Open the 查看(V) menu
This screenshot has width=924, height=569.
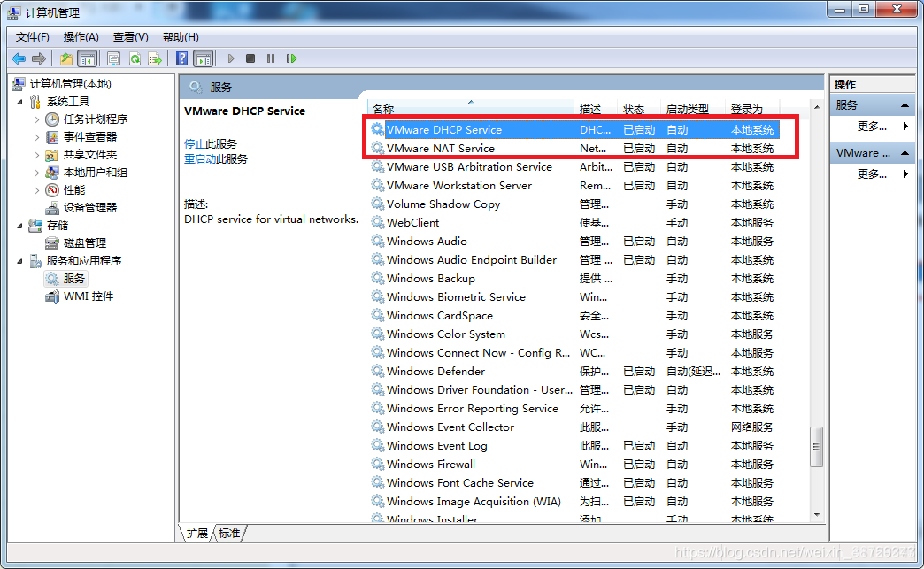(x=131, y=37)
